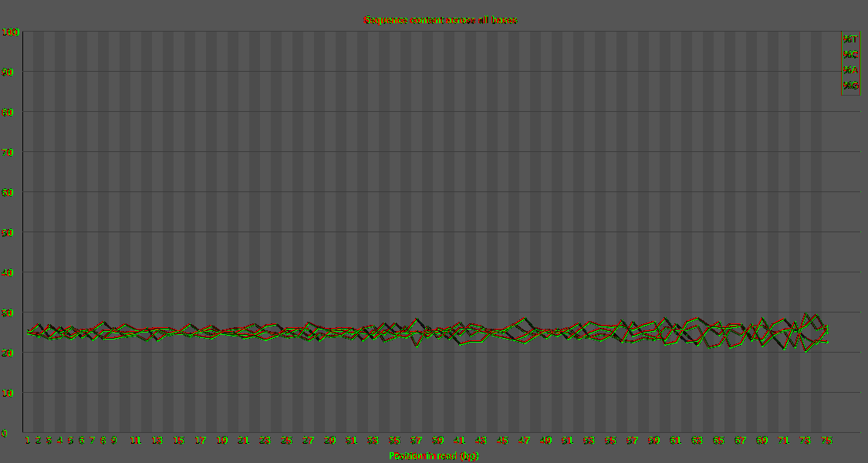
Task: Click the "Sequence content across all bases" title
Action: (x=440, y=20)
